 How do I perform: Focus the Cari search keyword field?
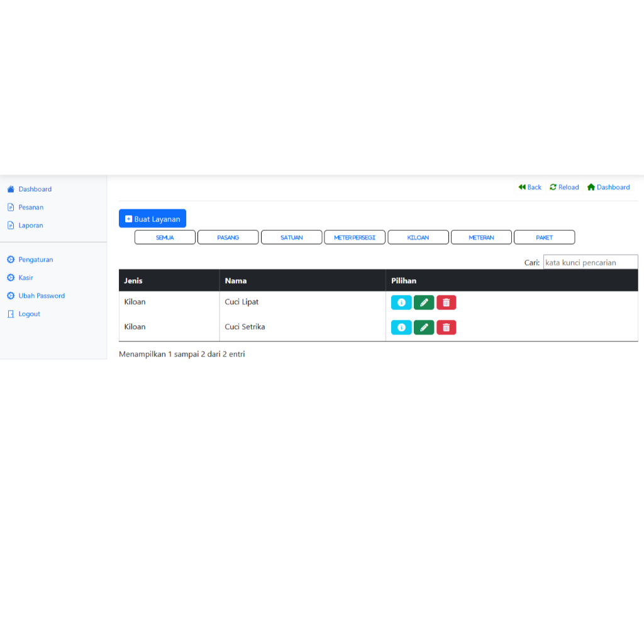point(591,262)
